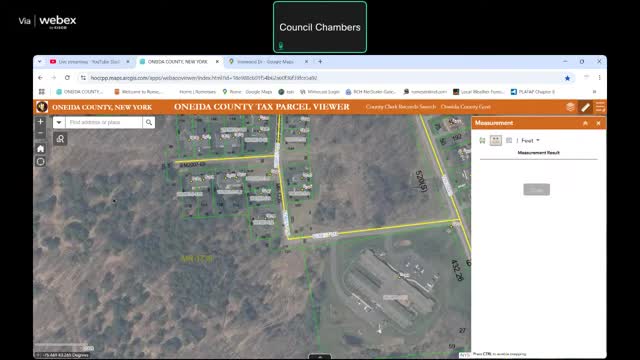Viewport: 640px width, 360px height.
Task: Select the location coordinate measurement tool
Action: tap(509, 140)
